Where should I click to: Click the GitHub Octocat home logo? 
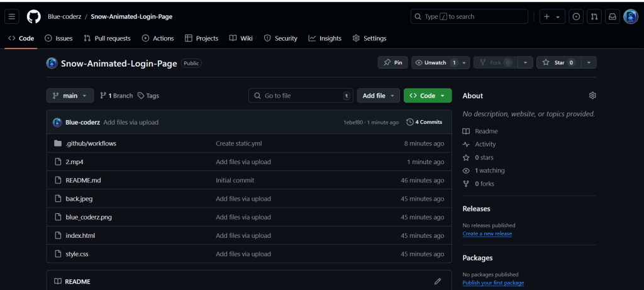pyautogui.click(x=34, y=16)
